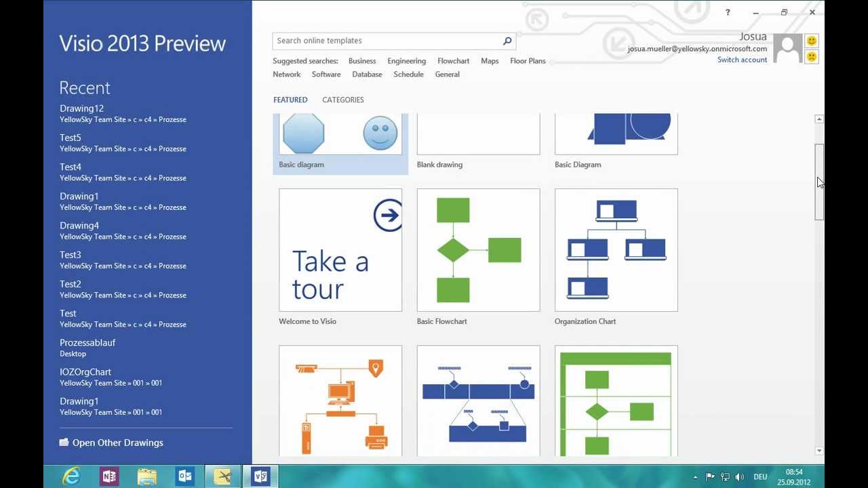This screenshot has height=488, width=868.
Task: Switch to the FEATURED tab
Action: point(290,100)
